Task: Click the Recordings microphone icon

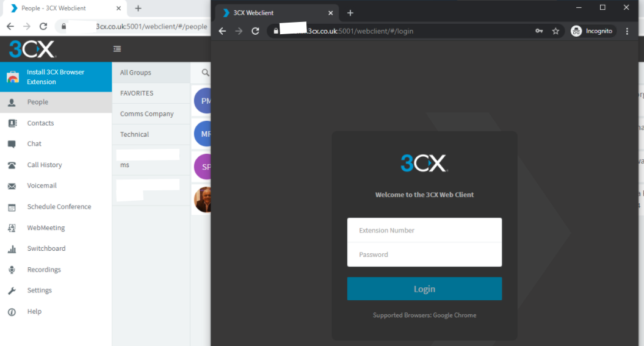Action: click(x=12, y=270)
